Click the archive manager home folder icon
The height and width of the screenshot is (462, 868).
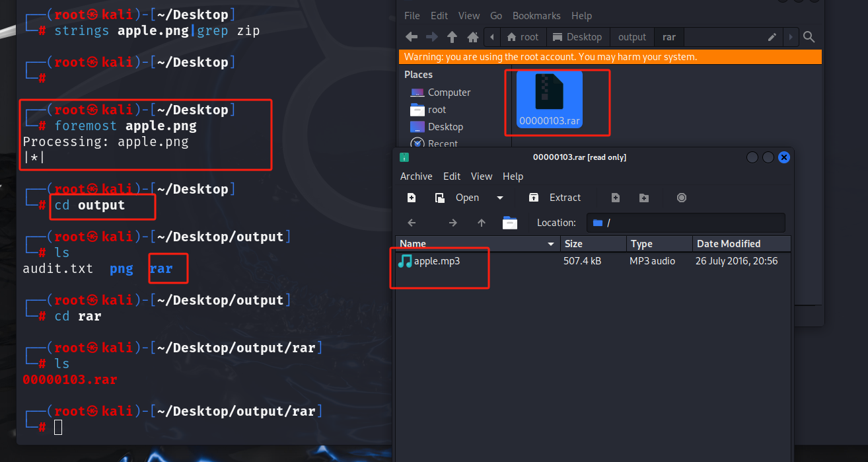tap(509, 223)
